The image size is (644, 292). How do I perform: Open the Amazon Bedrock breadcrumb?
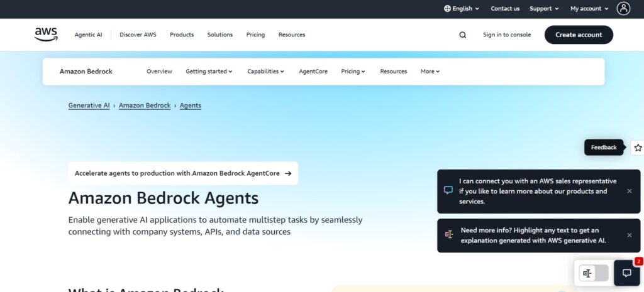145,105
